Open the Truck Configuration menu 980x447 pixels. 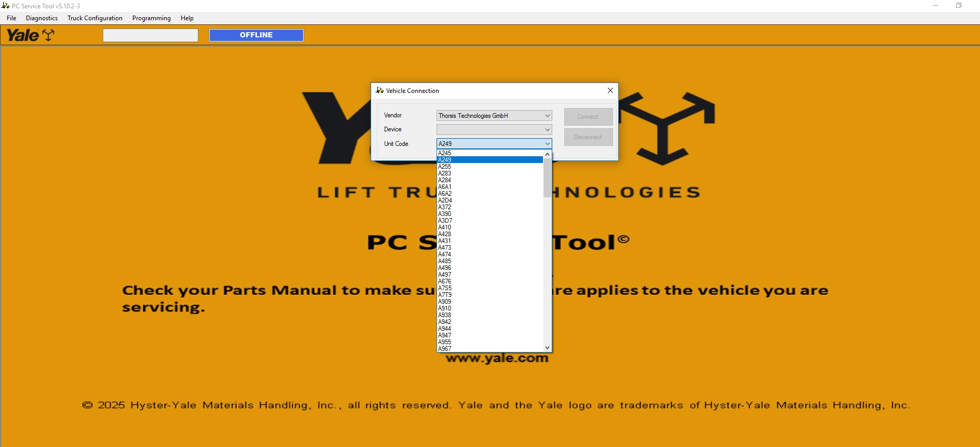point(95,18)
